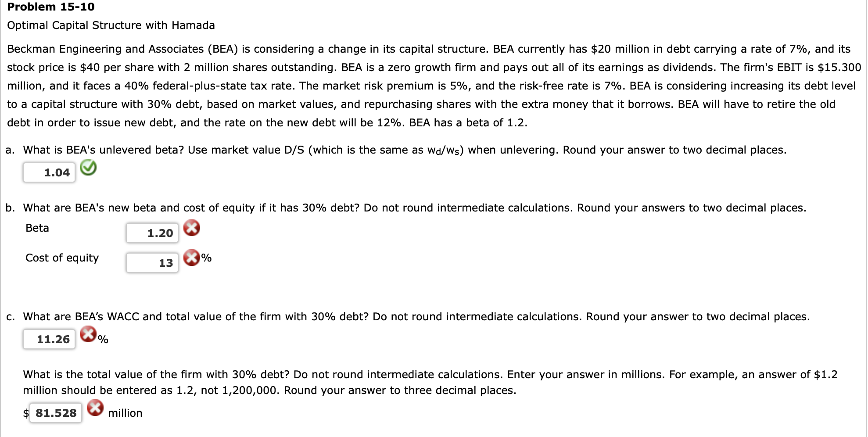
Task: Click the Optimal Capital Structure with Hamada title
Action: pyautogui.click(x=111, y=25)
